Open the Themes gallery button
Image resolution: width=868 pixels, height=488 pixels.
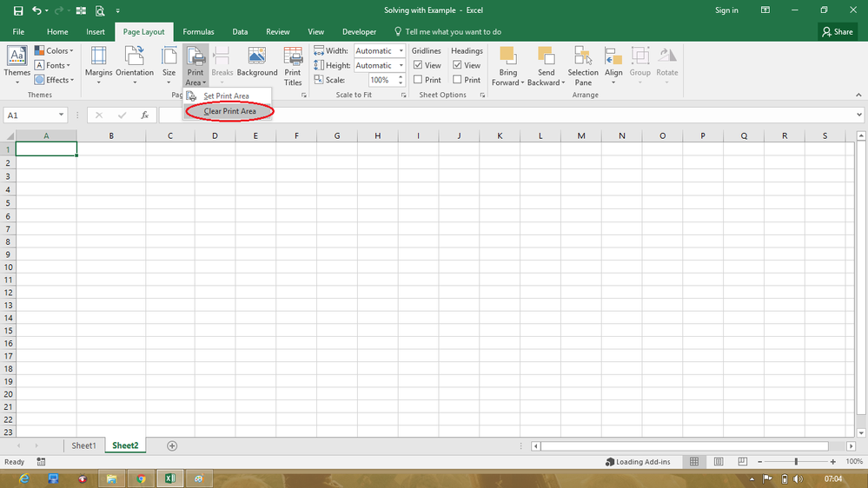tap(17, 65)
